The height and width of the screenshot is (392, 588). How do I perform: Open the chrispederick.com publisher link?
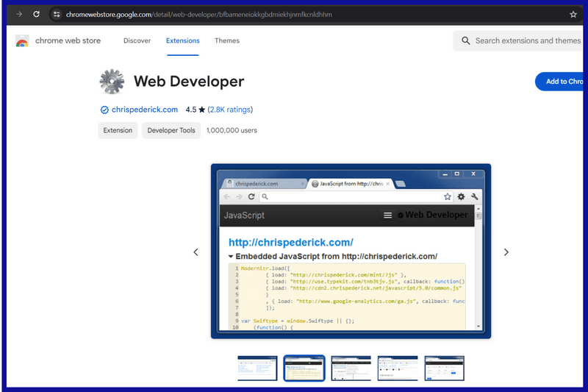(145, 110)
